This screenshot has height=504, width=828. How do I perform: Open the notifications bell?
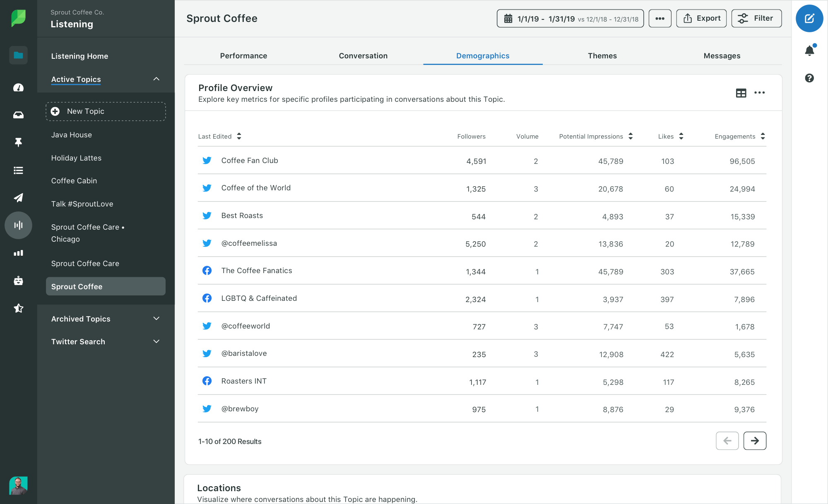tap(809, 50)
